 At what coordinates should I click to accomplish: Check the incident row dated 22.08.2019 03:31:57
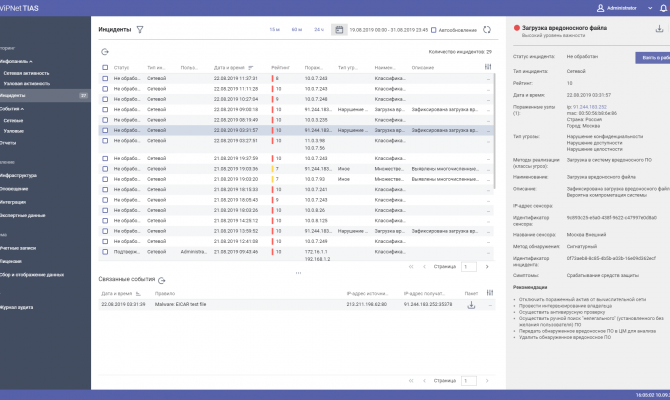point(105,130)
